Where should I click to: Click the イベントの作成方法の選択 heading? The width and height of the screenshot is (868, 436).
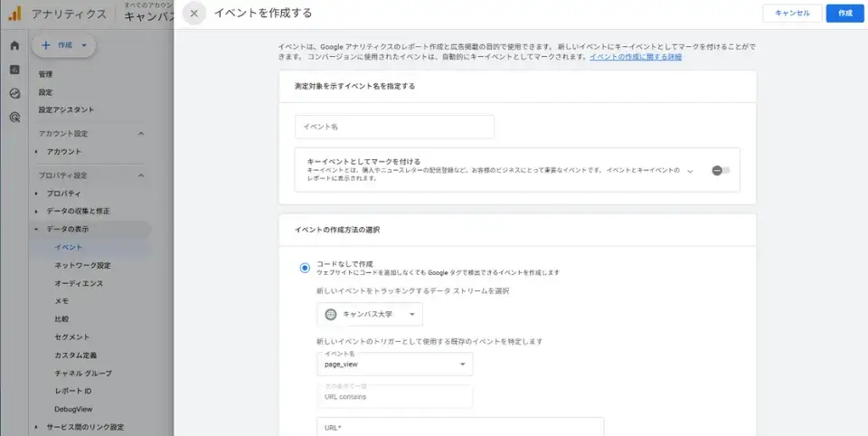click(337, 230)
